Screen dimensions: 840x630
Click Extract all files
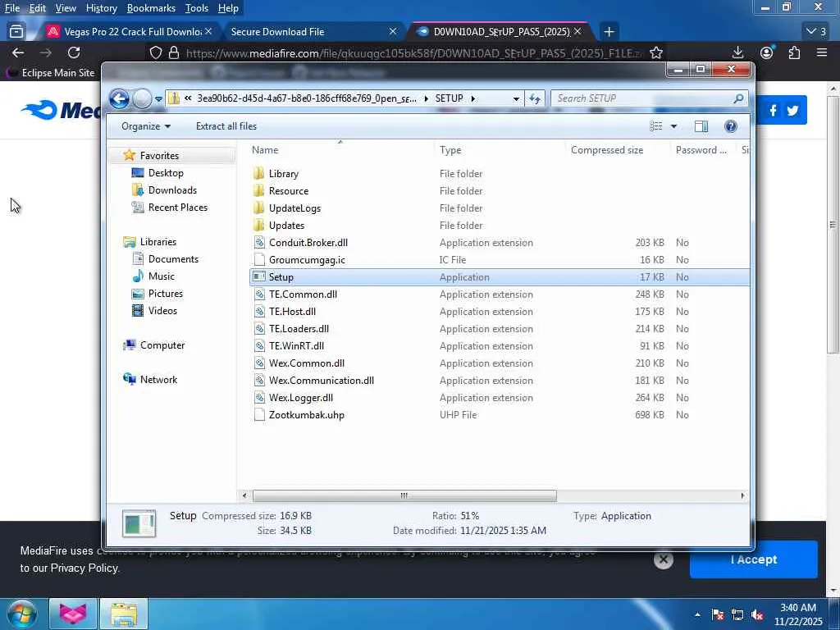click(x=226, y=126)
